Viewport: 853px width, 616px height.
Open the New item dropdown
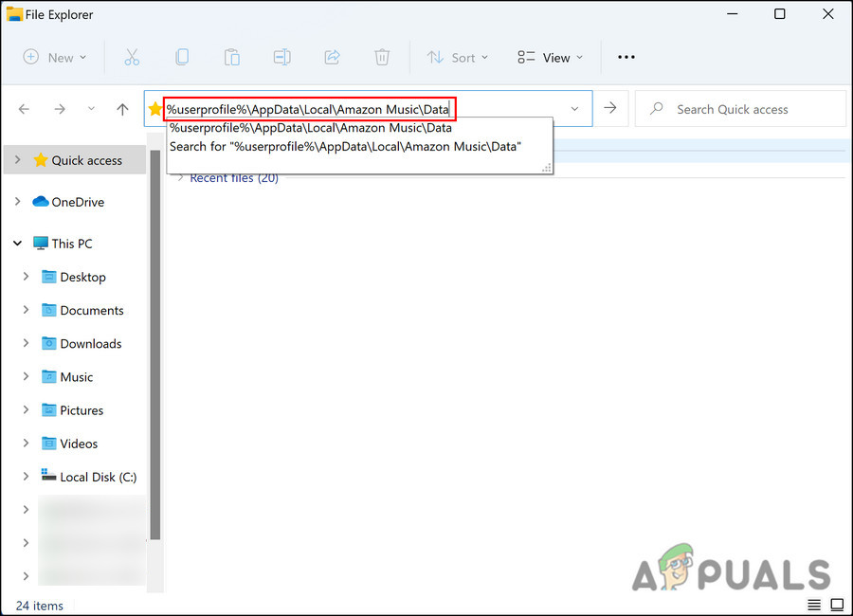tap(55, 57)
